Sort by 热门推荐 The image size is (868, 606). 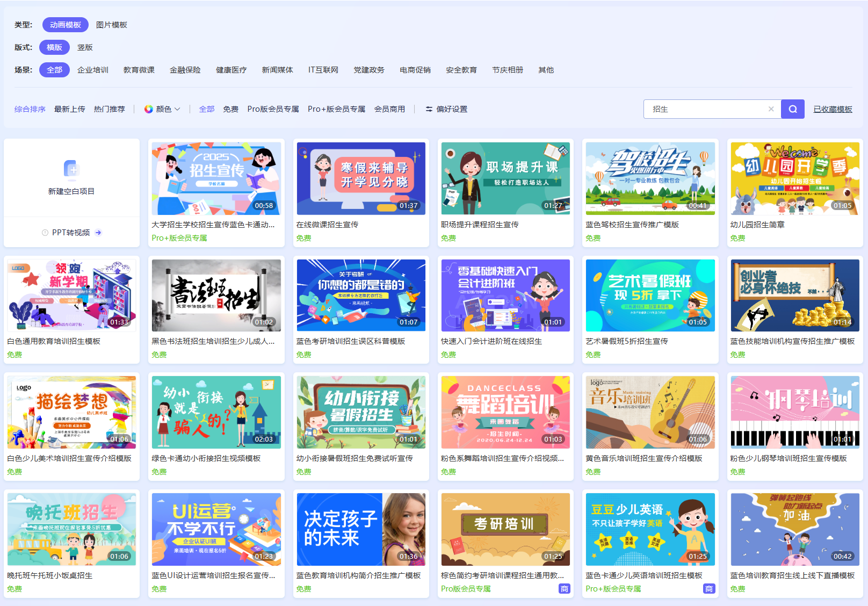click(x=110, y=109)
